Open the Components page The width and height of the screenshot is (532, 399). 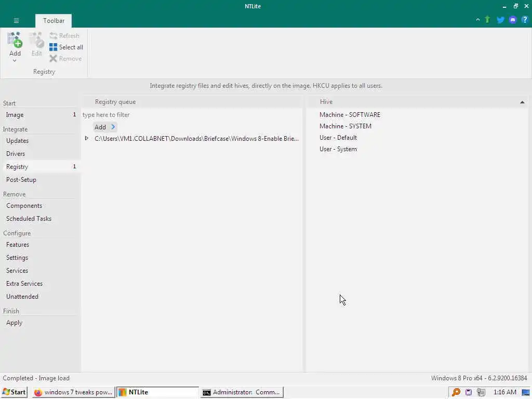click(41, 206)
